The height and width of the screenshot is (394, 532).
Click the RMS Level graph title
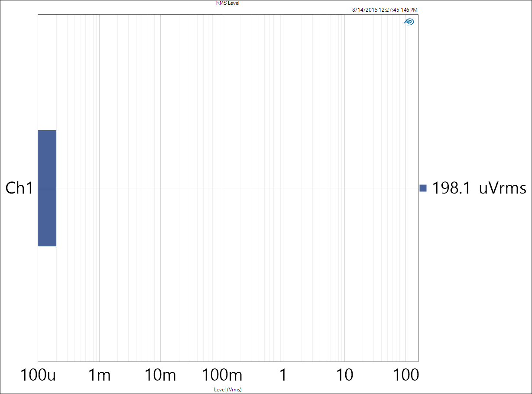click(x=228, y=3)
